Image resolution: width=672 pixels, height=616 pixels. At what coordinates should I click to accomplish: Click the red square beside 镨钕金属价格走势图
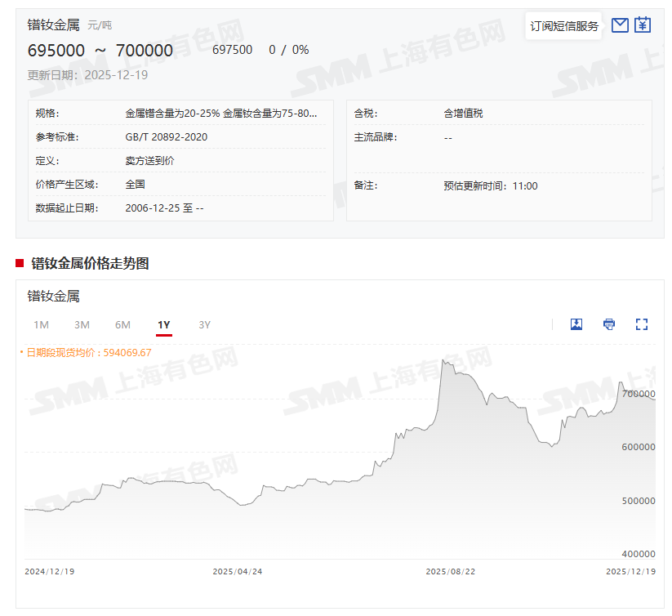[x=20, y=263]
